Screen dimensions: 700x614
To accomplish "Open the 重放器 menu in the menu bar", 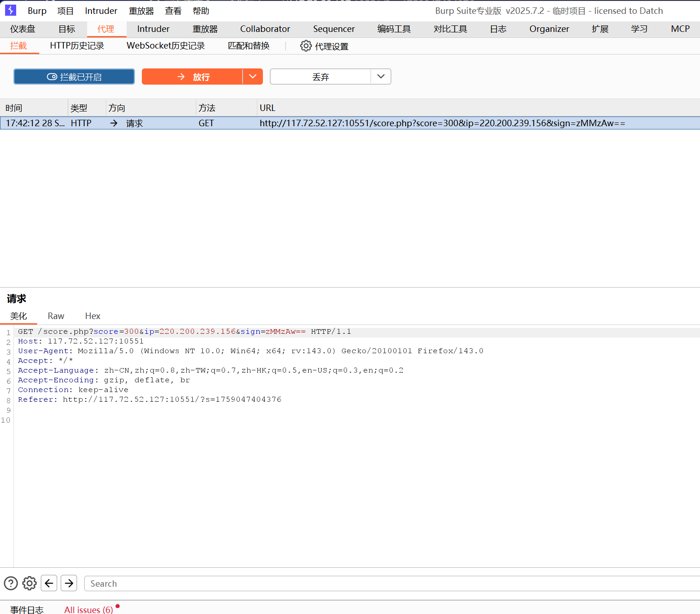I will [141, 11].
